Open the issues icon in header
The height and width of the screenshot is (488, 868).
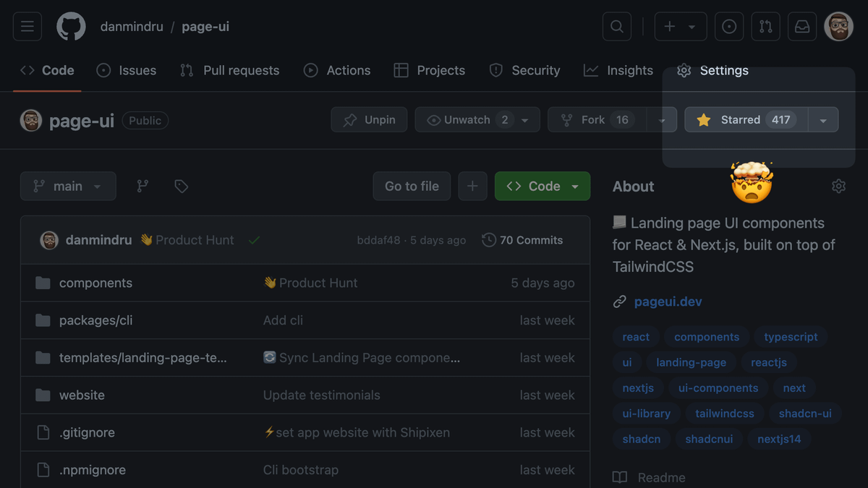(729, 27)
